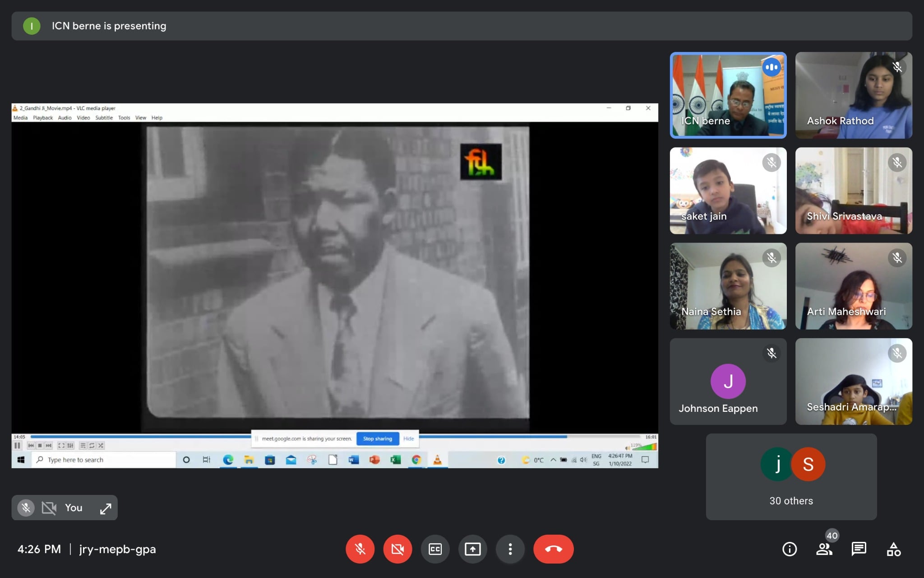Click VLC cone in taskbar
This screenshot has height=578, width=924.
437,460
